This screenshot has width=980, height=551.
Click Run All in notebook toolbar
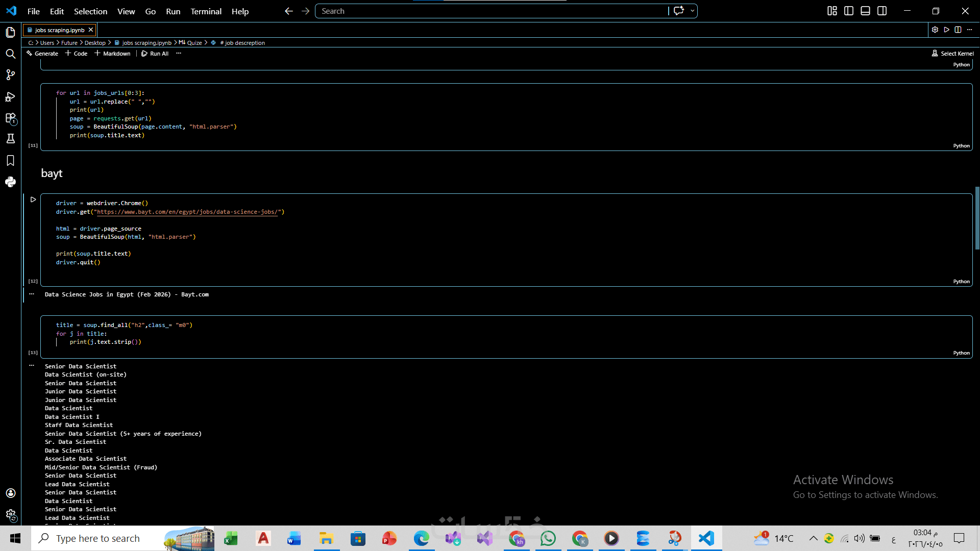coord(155,54)
